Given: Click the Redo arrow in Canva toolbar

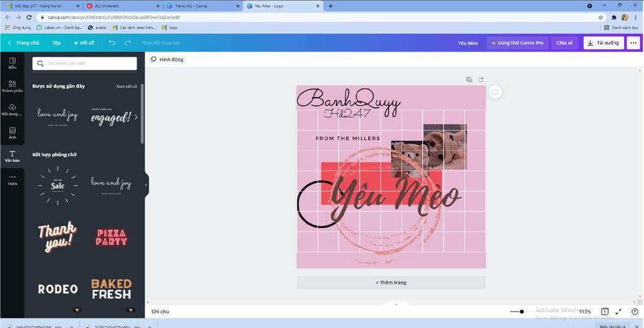Looking at the screenshot, I should (x=128, y=43).
